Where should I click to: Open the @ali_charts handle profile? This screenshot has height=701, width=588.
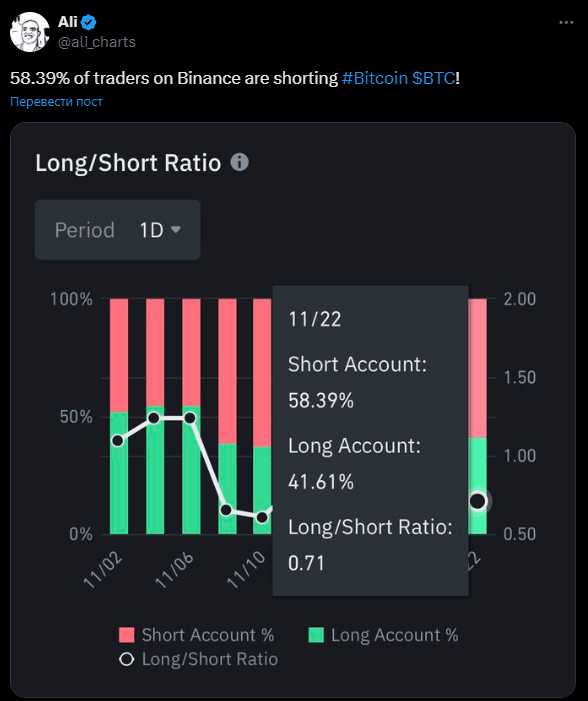click(x=97, y=42)
